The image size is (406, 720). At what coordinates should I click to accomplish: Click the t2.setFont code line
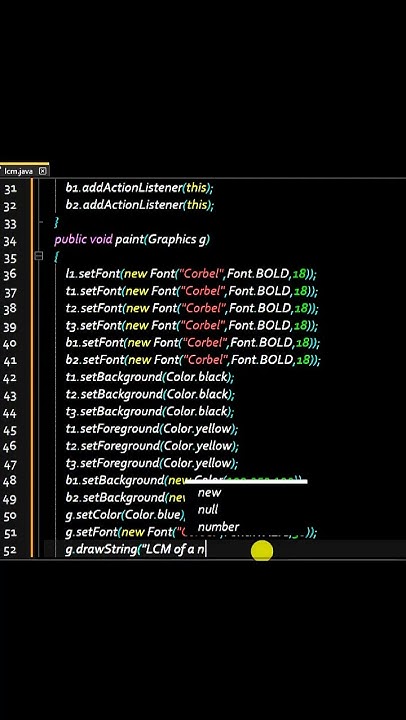click(x=192, y=308)
